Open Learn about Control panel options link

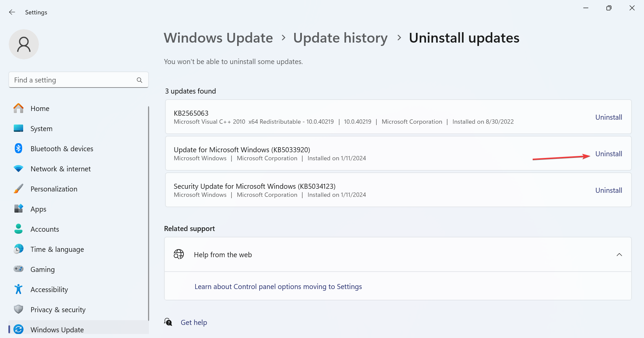point(278,286)
